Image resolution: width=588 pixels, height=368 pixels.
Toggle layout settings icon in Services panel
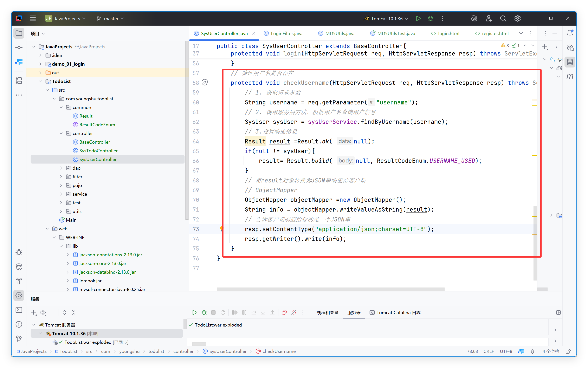[558, 312]
